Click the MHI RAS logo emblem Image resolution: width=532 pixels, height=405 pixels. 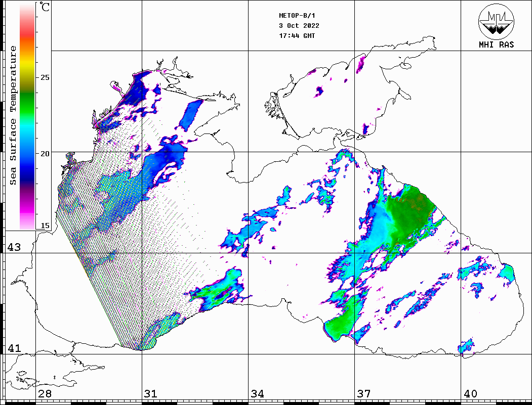click(496, 21)
